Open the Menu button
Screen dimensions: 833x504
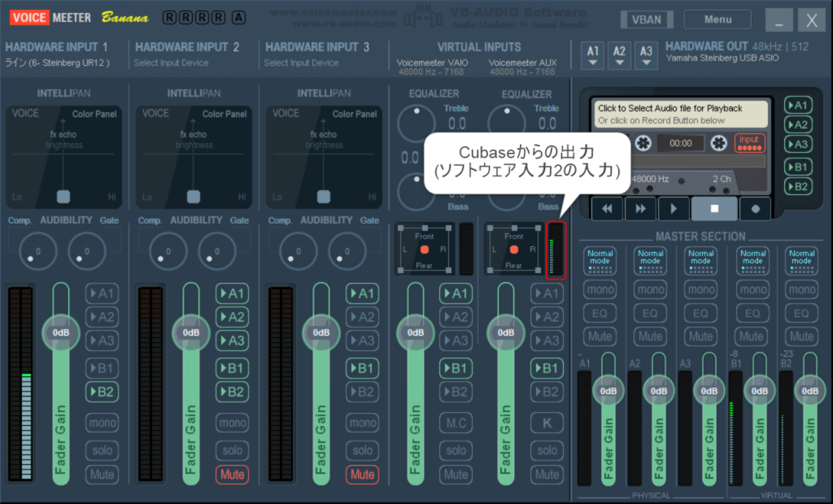717,20
